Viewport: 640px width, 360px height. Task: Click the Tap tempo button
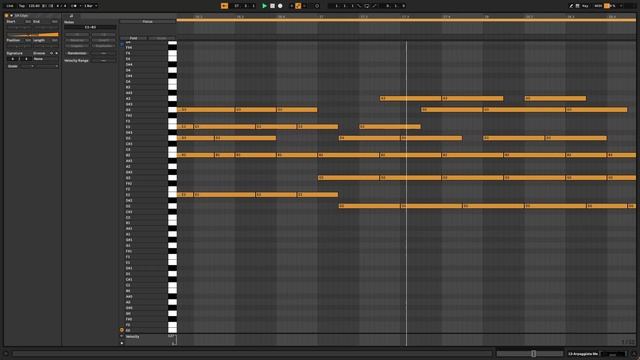coord(22,6)
